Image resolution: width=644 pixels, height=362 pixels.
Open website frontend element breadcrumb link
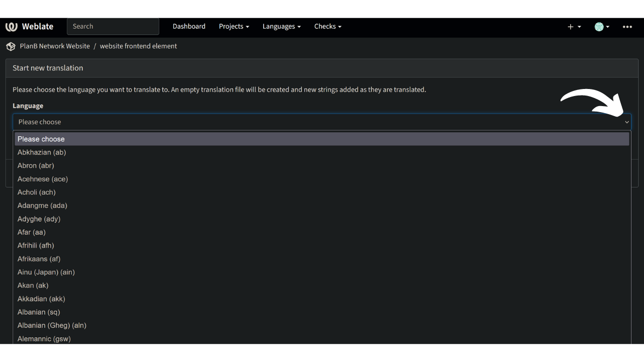138,46
